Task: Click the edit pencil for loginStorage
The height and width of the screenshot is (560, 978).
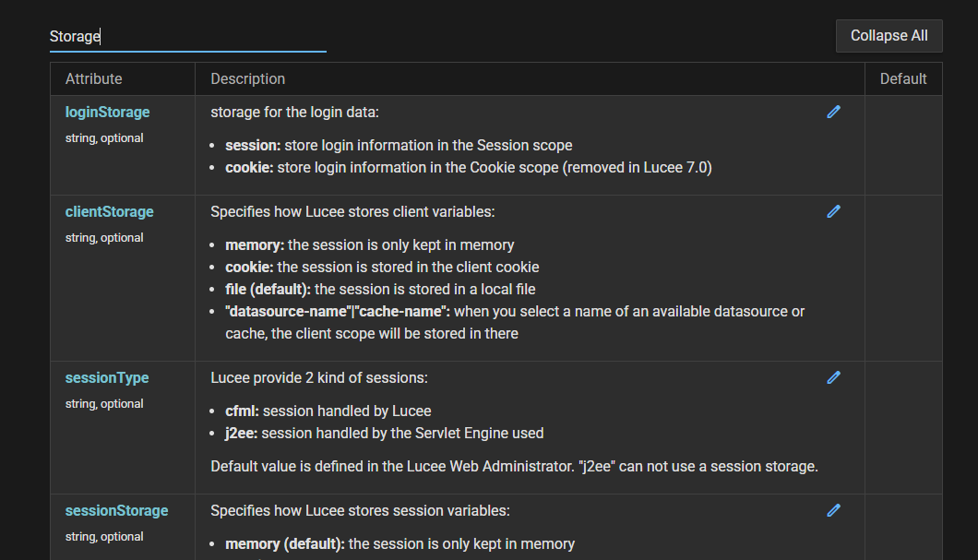Action: [x=834, y=112]
